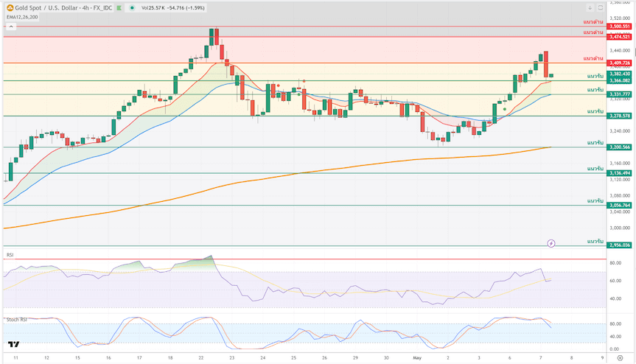Select the RSI pane label

(x=10, y=254)
